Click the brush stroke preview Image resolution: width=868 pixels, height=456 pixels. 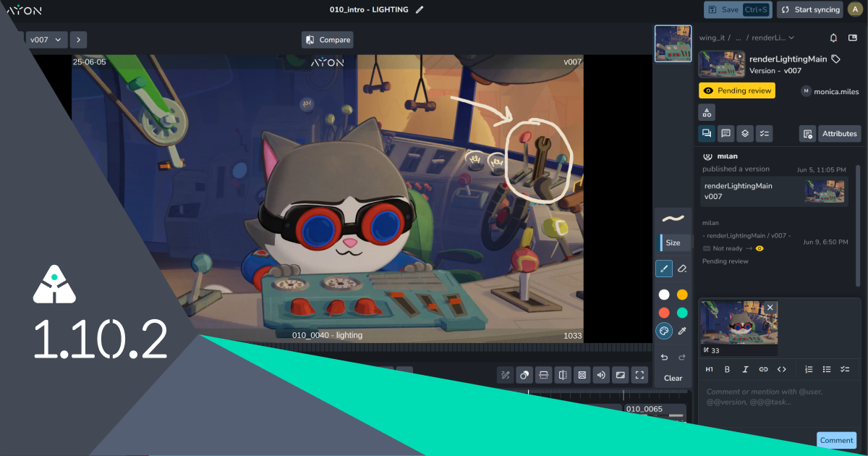point(673,218)
